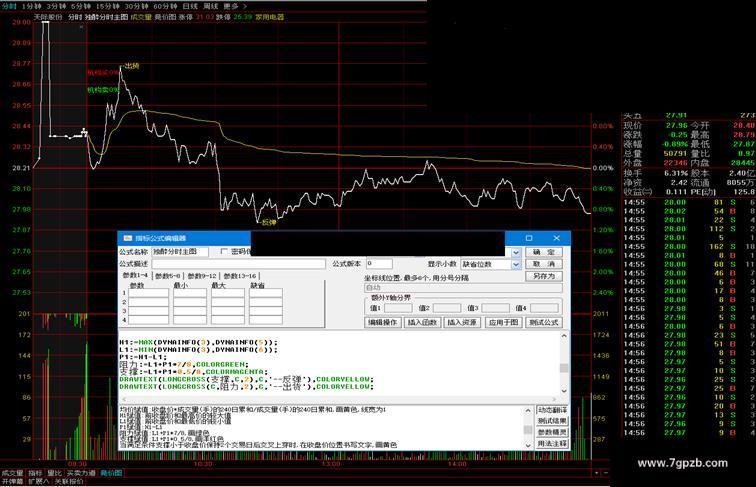Close the formula editor dialog
The height and width of the screenshot is (487, 756).
556,238
